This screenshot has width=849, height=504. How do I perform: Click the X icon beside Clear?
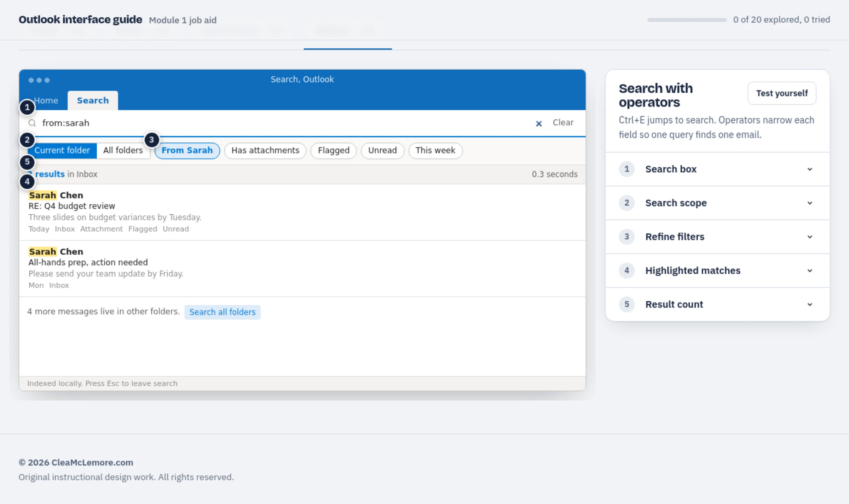tap(538, 123)
